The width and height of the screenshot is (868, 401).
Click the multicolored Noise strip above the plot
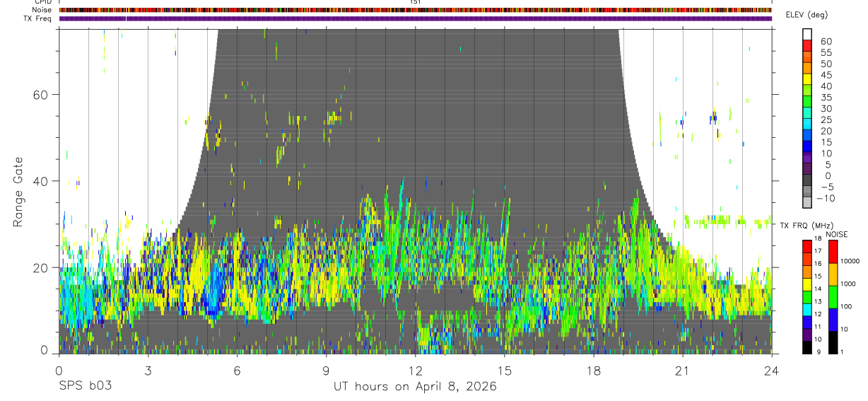[415, 10]
